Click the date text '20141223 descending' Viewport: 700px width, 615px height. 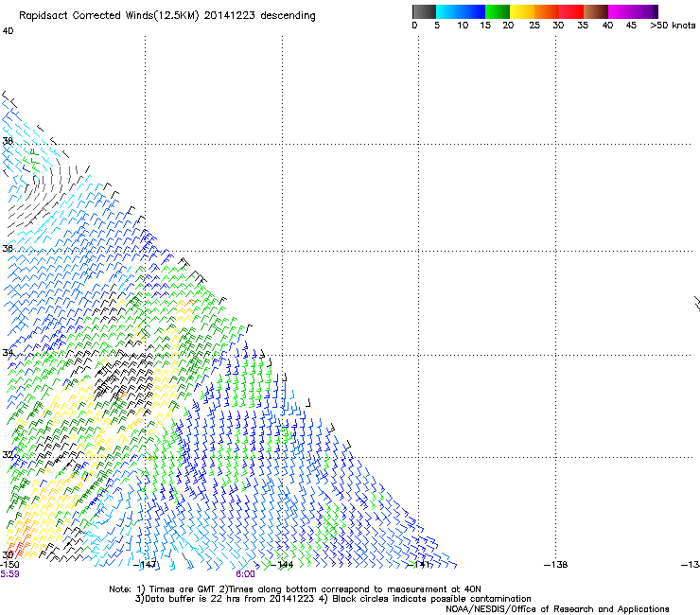tap(259, 16)
